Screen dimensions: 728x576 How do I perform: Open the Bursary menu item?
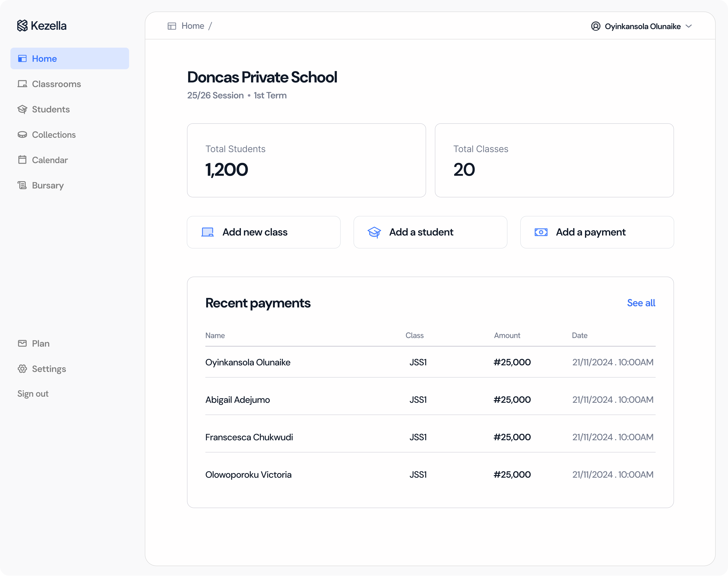click(x=48, y=185)
